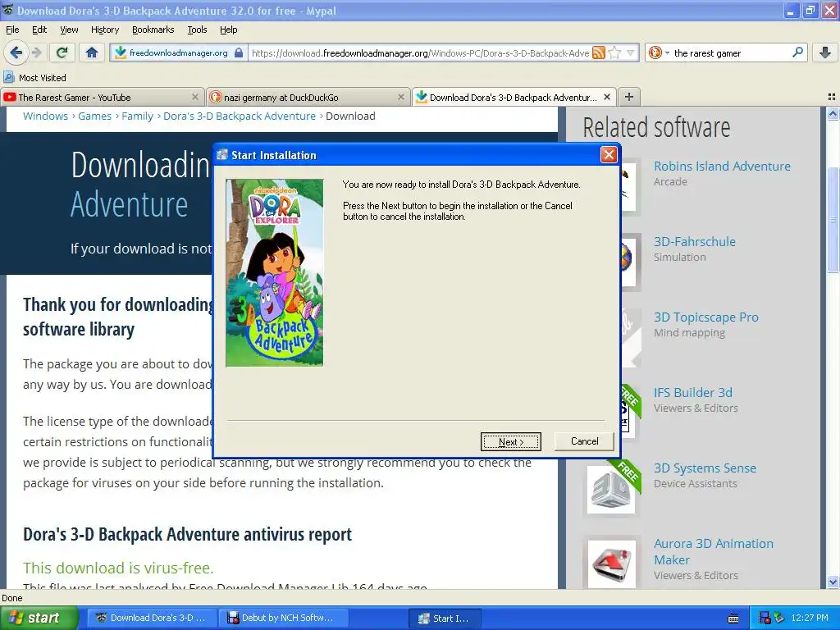Open the Most Visited bookmarks folder
This screenshot has height=630, width=840.
(x=34, y=77)
